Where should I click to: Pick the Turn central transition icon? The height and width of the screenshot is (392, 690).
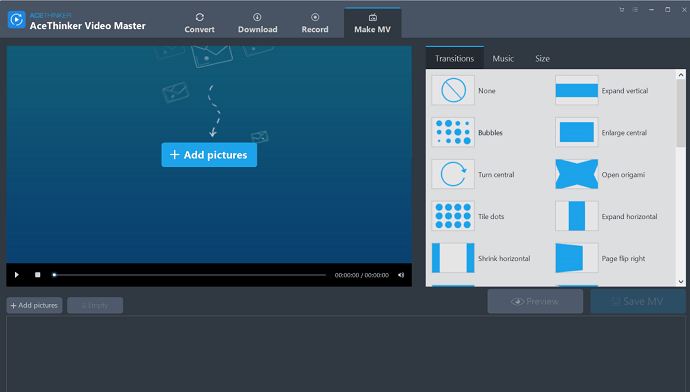[453, 174]
